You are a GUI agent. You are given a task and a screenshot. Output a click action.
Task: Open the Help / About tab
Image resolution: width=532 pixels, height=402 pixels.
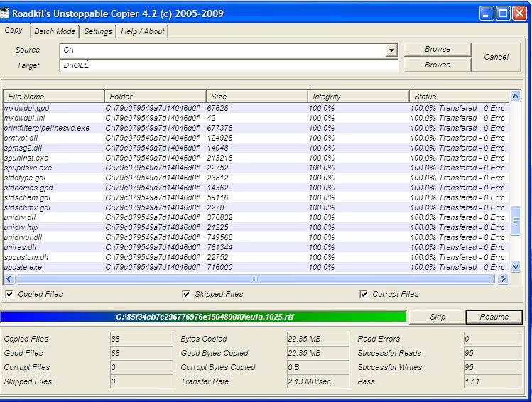tap(143, 31)
